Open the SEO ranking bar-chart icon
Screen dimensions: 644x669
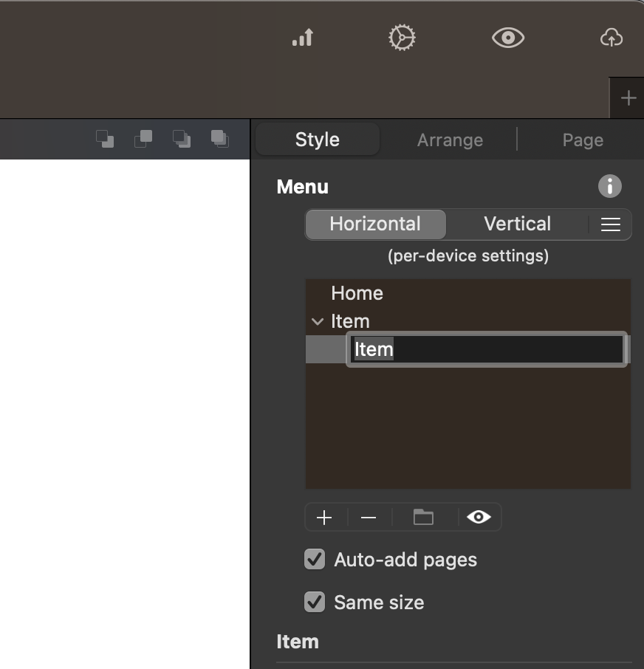point(303,38)
